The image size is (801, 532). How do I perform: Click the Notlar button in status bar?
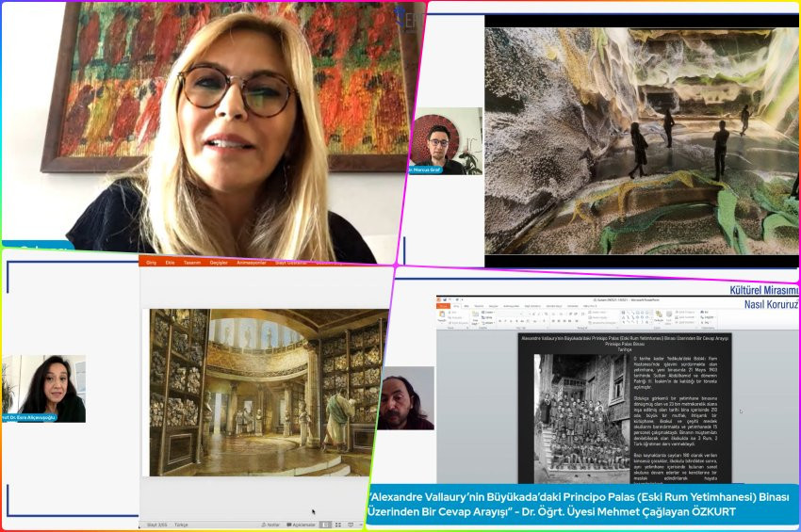pos(272,524)
